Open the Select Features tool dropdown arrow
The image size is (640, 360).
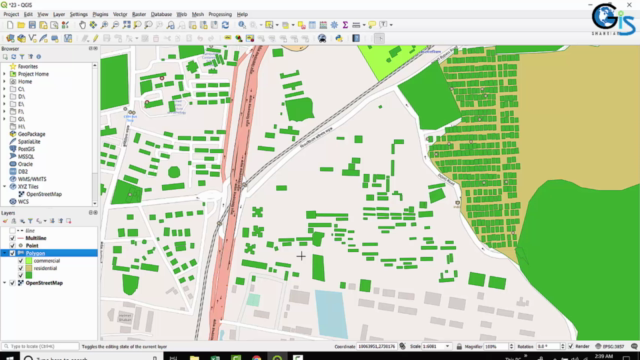pos(277,25)
